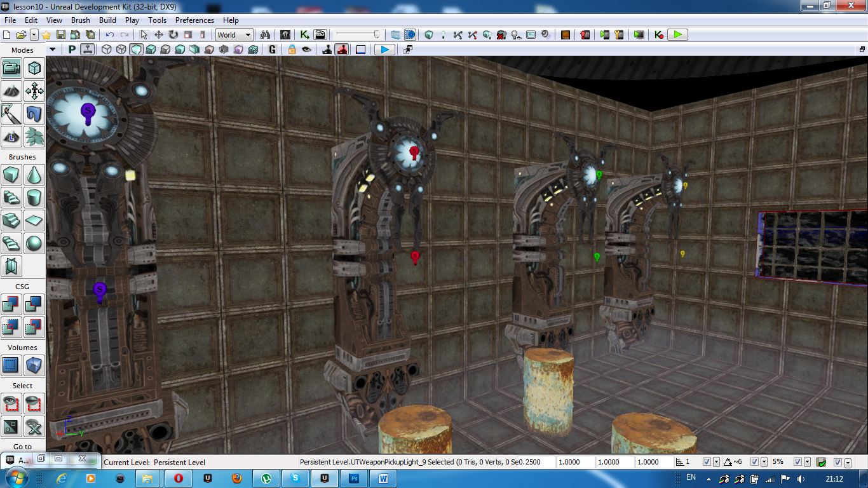Open drag grid size dropdown
Screen dimensions: 868x488
717,462
